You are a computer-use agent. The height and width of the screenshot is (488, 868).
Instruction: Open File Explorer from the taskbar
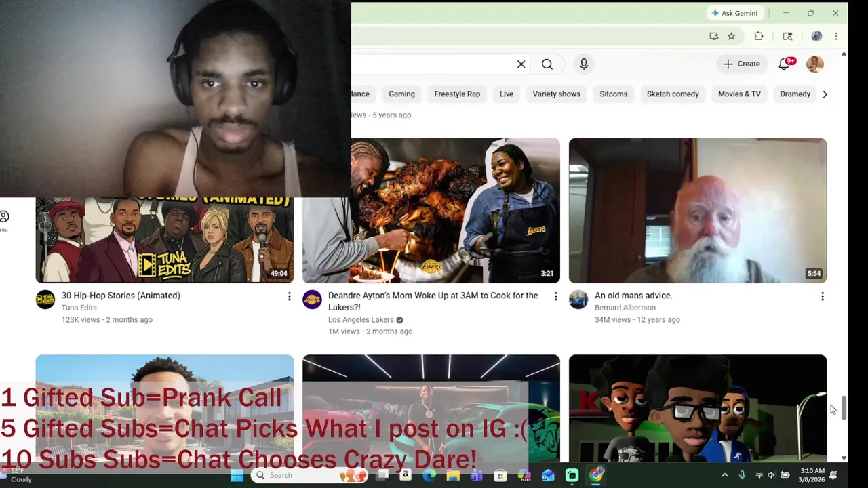(x=453, y=475)
